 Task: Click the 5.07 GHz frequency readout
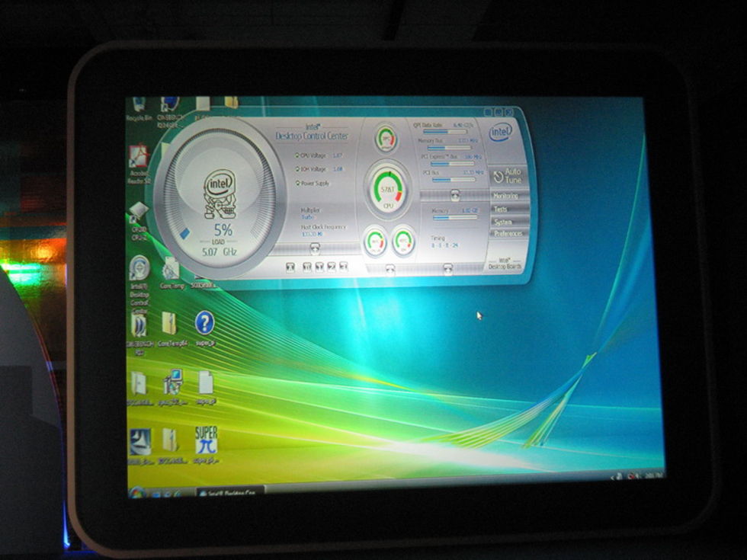219,251
